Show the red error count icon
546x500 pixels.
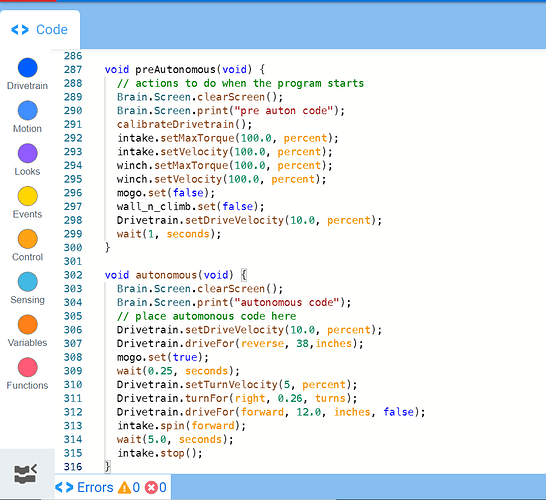point(151,487)
